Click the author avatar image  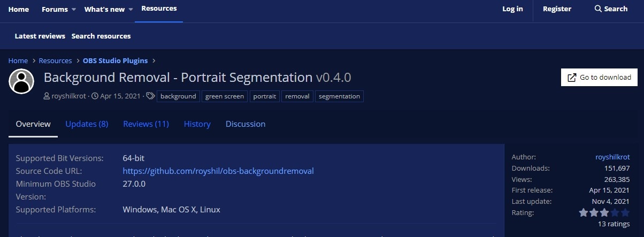[21, 81]
